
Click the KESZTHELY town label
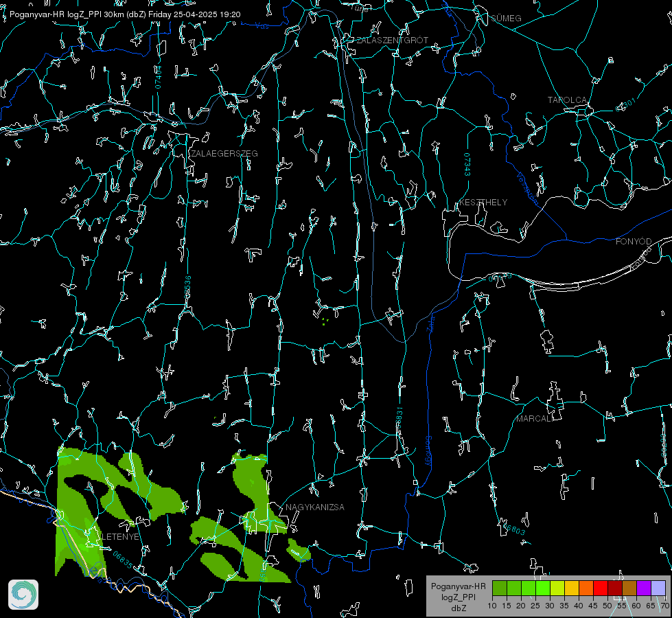tap(483, 203)
